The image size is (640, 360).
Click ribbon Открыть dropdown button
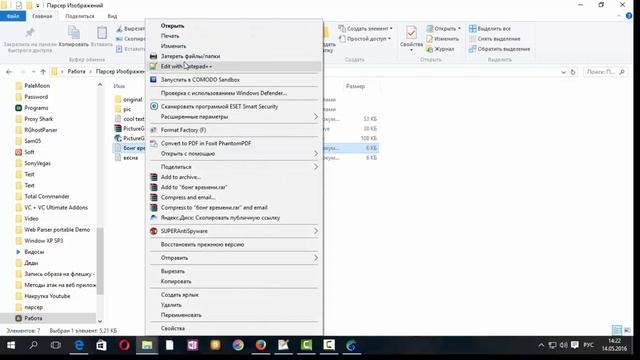[x=444, y=29]
